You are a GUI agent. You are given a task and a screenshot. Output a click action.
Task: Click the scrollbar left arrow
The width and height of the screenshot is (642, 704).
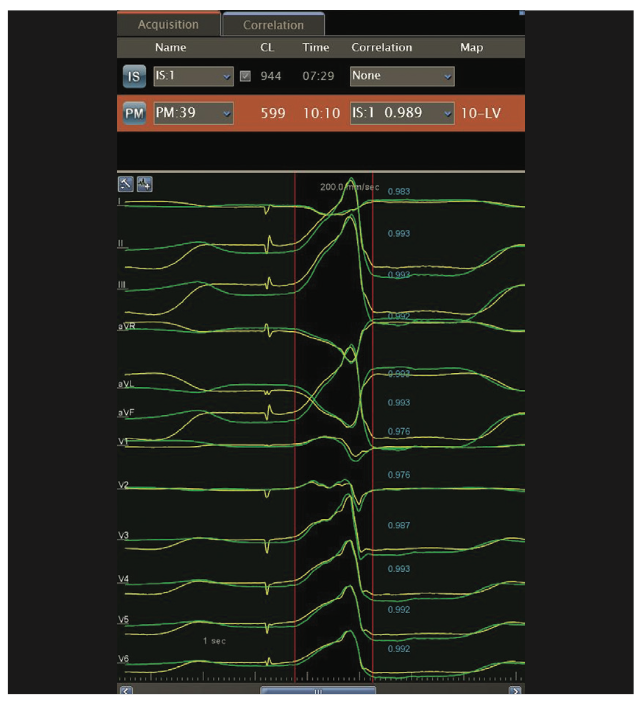coord(126,690)
